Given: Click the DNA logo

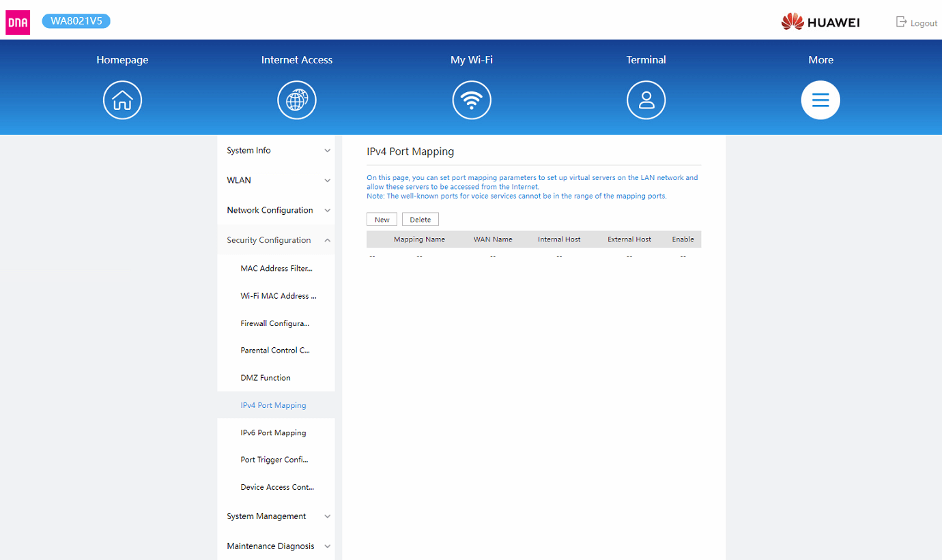Looking at the screenshot, I should [18, 23].
